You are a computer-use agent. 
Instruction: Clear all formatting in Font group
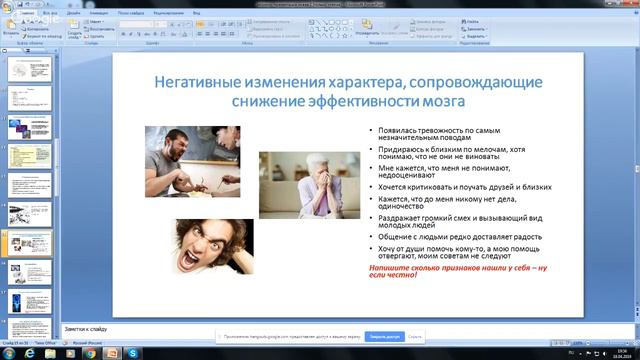(188, 24)
